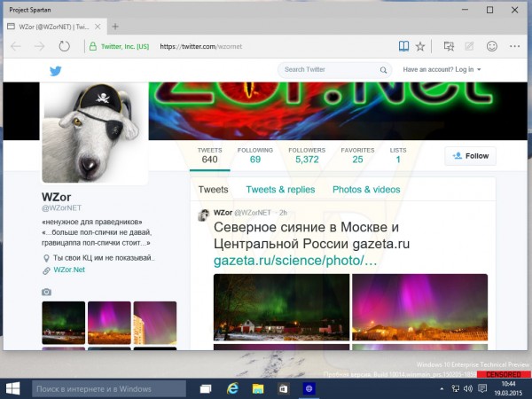The width and height of the screenshot is (532, 399).
Task: Expand the 'Have an account? Log in' dropdown
Action: coord(442,69)
